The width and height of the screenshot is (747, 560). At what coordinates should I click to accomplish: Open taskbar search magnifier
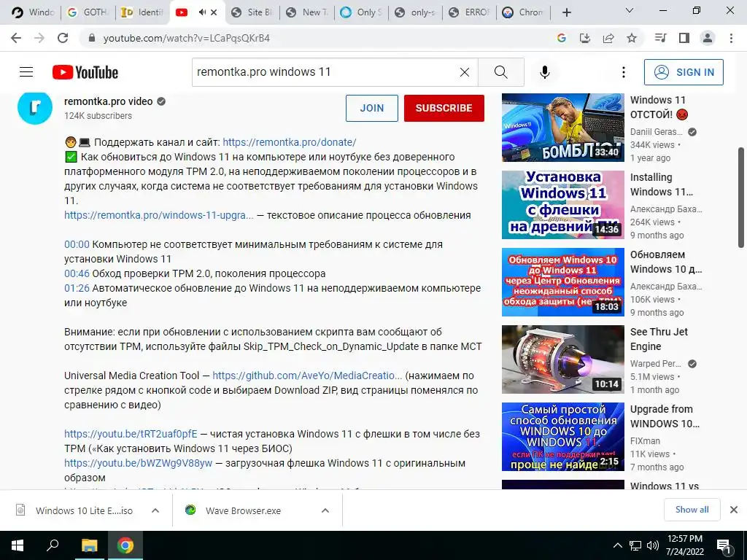coord(53,545)
